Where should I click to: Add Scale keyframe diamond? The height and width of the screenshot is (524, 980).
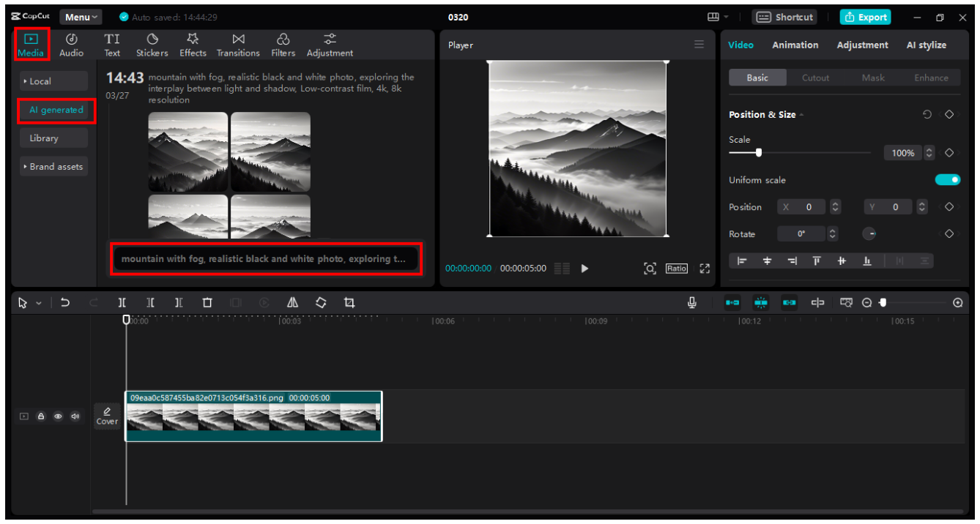949,153
